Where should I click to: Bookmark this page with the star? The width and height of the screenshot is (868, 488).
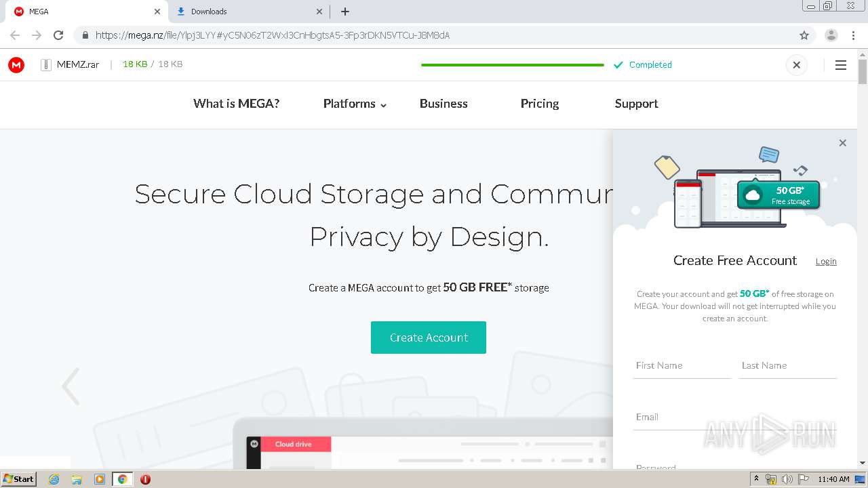[x=804, y=35]
